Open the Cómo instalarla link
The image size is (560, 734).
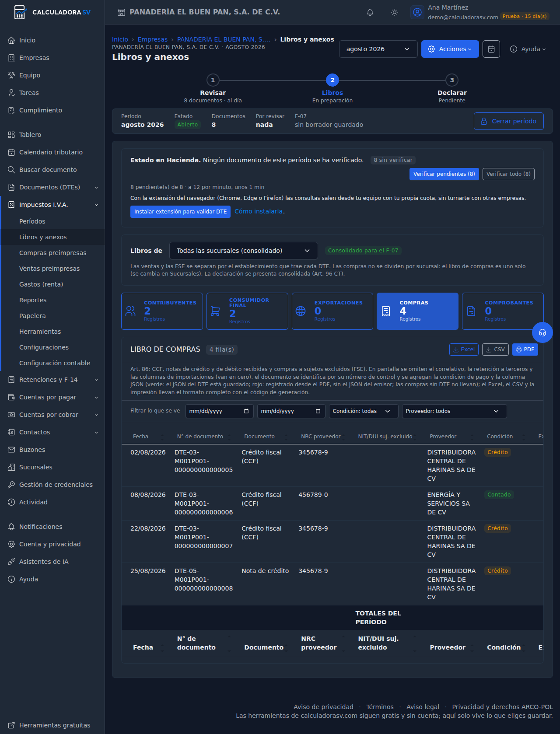(259, 211)
